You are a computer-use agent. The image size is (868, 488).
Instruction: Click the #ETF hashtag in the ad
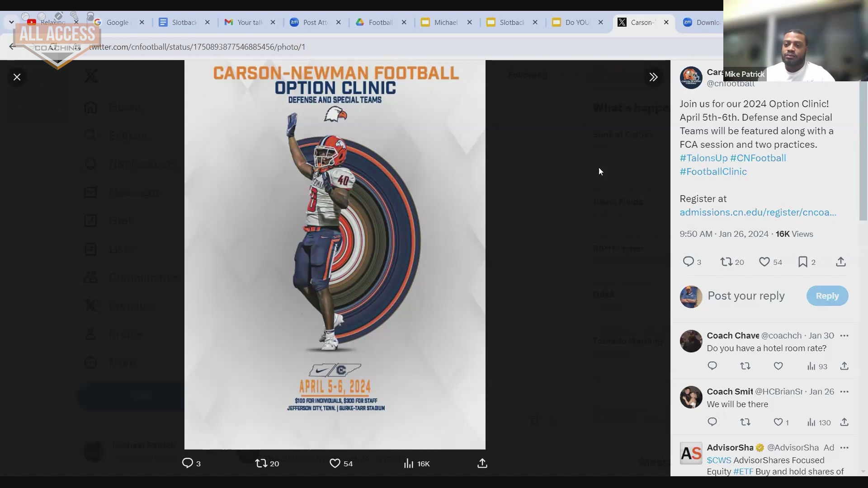pos(743,472)
